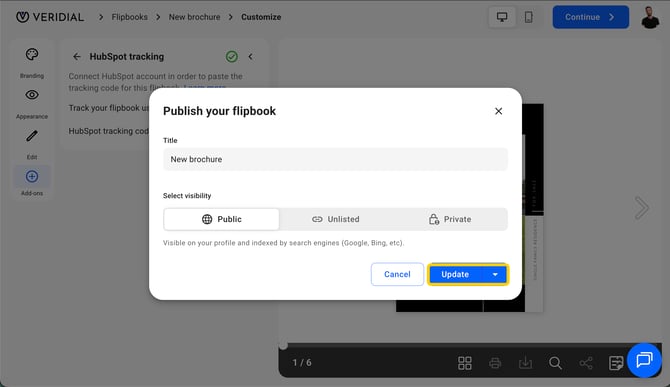Viewport: 670px width, 387px height.
Task: Switch to desktop preview mode
Action: (x=502, y=17)
